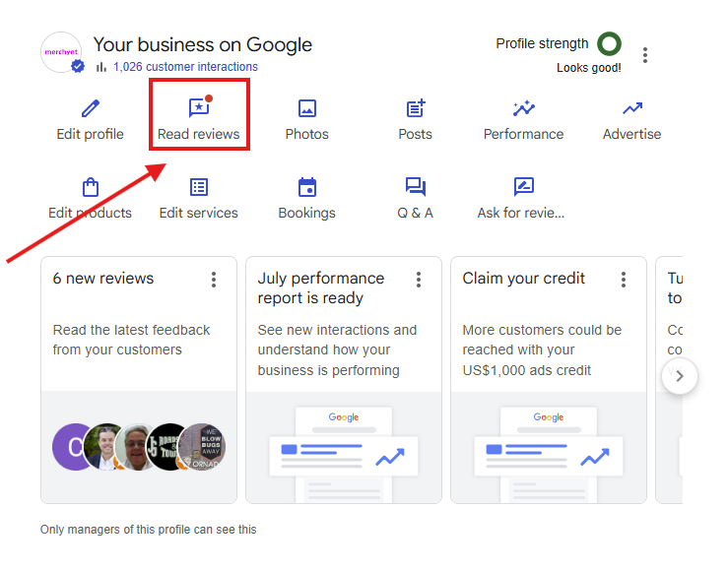The image size is (728, 572).
Task: Click the green Profile strength circle
Action: pos(609,43)
